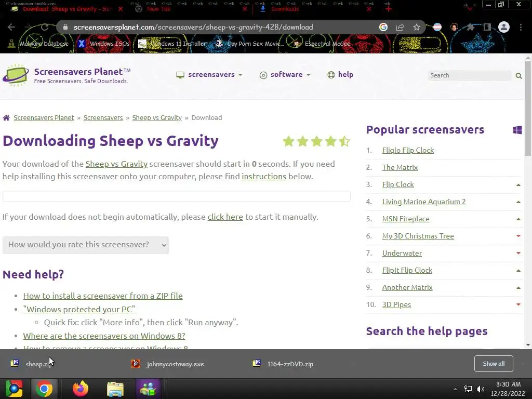The width and height of the screenshot is (532, 399).
Task: Click the browser back arrow
Action: point(11,27)
